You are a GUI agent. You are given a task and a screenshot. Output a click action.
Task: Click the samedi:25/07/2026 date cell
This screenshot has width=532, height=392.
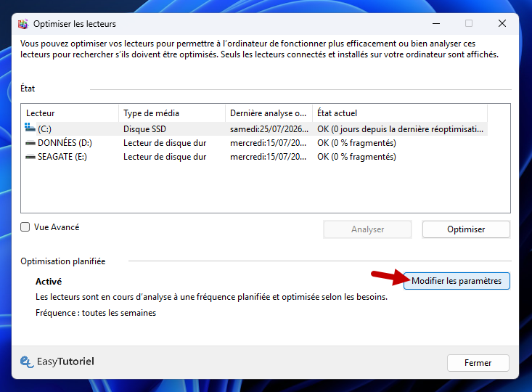[269, 129]
